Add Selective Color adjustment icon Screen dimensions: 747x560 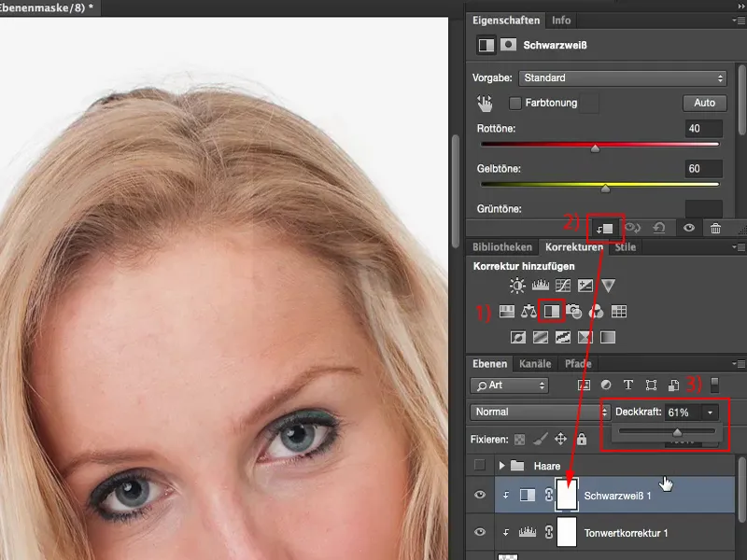tap(585, 338)
